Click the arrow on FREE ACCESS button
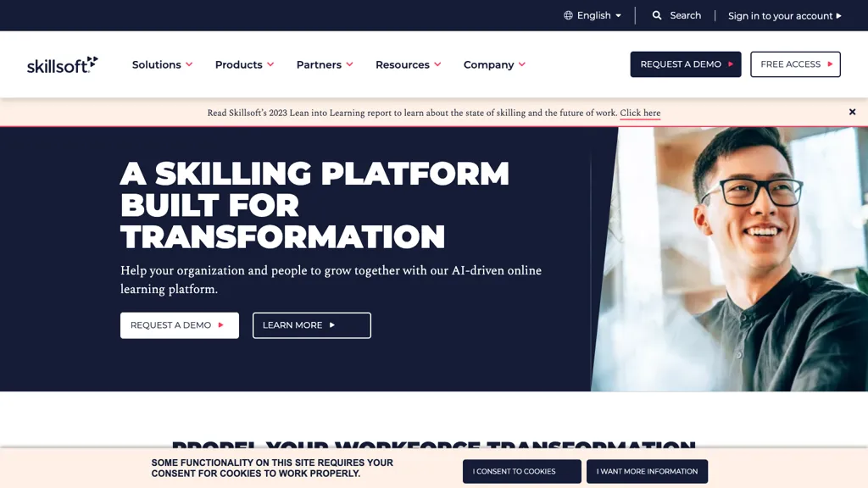Screen dimensions: 868x488 point(830,64)
